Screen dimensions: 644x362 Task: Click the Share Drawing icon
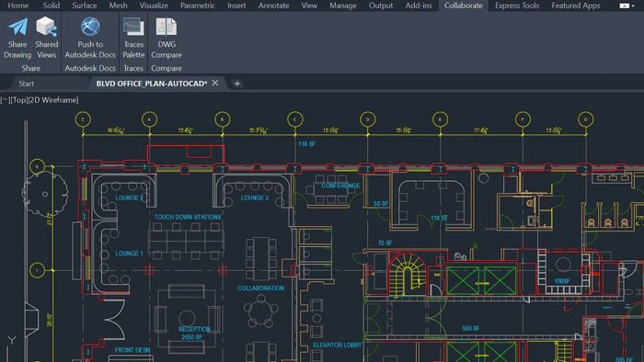[17, 38]
